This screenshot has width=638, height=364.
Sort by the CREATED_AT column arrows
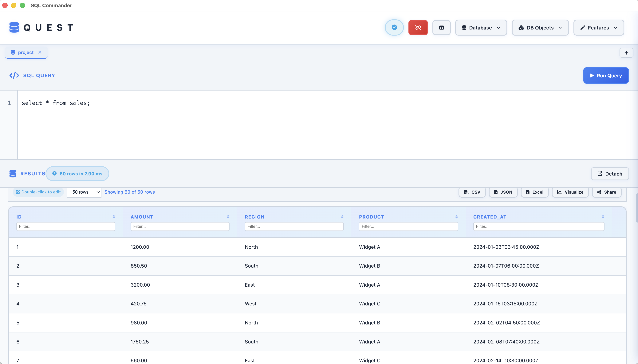point(603,217)
